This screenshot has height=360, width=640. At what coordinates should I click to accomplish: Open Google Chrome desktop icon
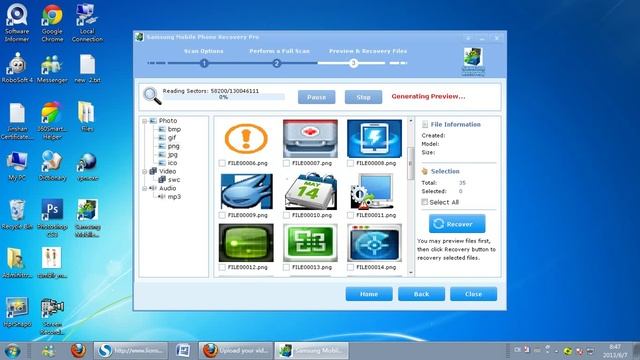pyautogui.click(x=52, y=24)
